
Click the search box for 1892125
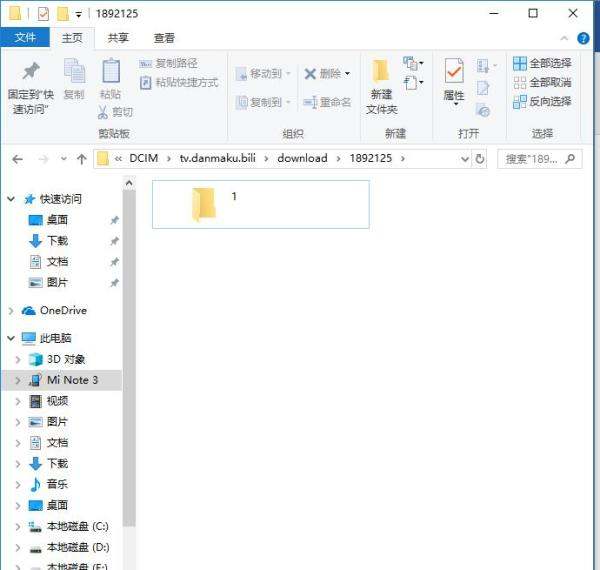pos(540,159)
